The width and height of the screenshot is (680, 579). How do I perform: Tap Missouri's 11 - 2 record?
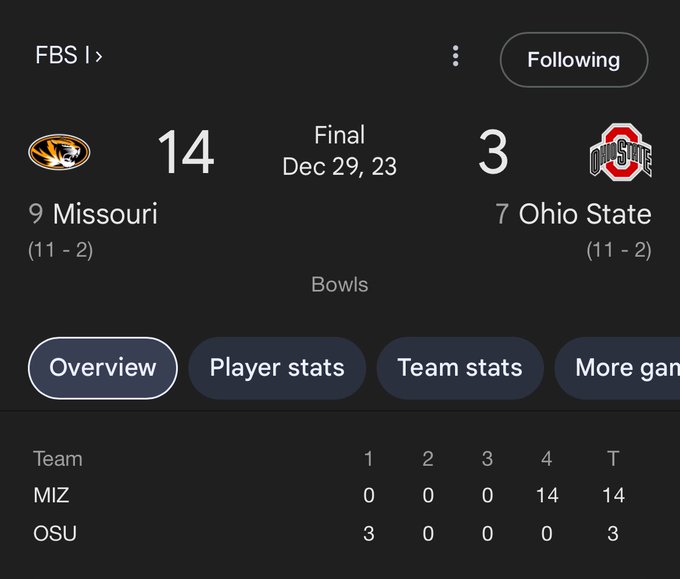61,250
